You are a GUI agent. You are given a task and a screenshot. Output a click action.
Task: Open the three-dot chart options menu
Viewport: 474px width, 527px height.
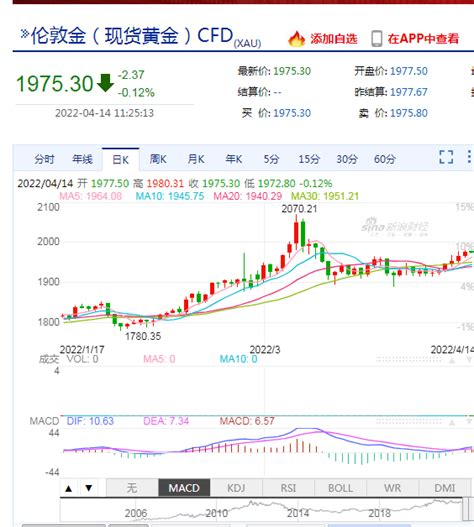pos(469,157)
